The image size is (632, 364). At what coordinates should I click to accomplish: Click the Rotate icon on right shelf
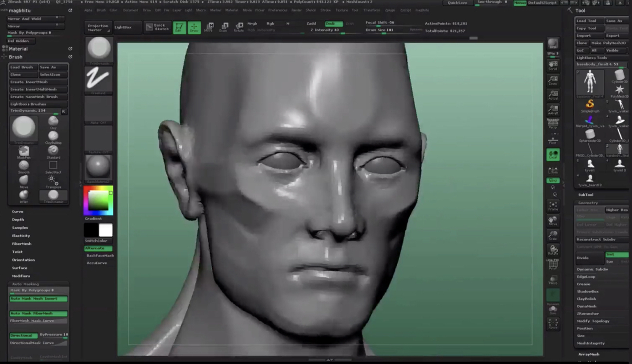pyautogui.click(x=553, y=250)
